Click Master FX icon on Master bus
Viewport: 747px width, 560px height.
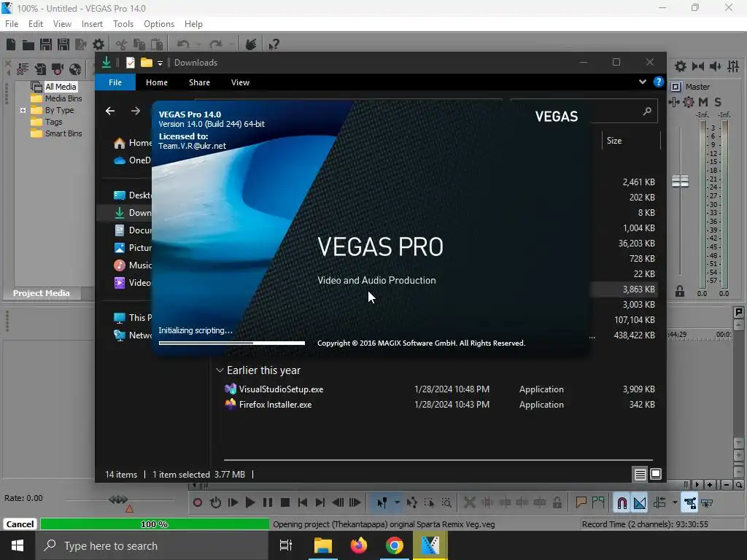coord(674,102)
